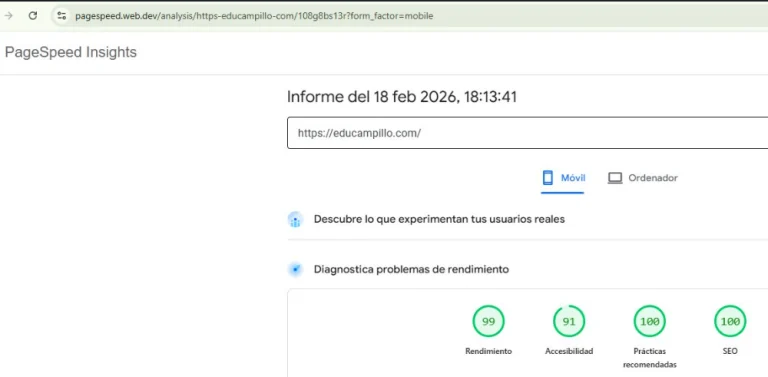Click the URL field containing educampillo.com
The image size is (768, 377).
pyautogui.click(x=528, y=133)
